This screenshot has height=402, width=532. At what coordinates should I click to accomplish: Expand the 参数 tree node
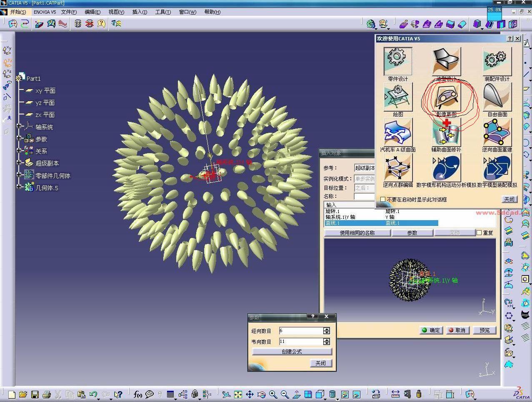19,138
